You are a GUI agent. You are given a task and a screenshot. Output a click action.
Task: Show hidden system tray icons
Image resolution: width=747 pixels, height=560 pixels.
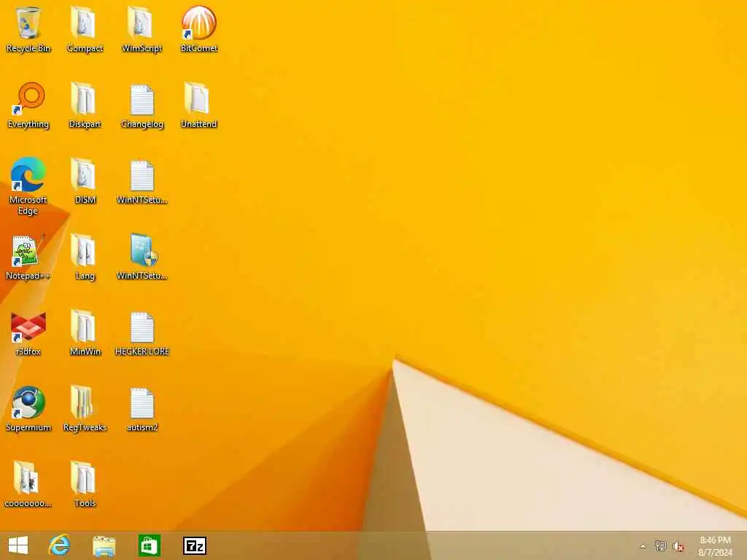[643, 546]
